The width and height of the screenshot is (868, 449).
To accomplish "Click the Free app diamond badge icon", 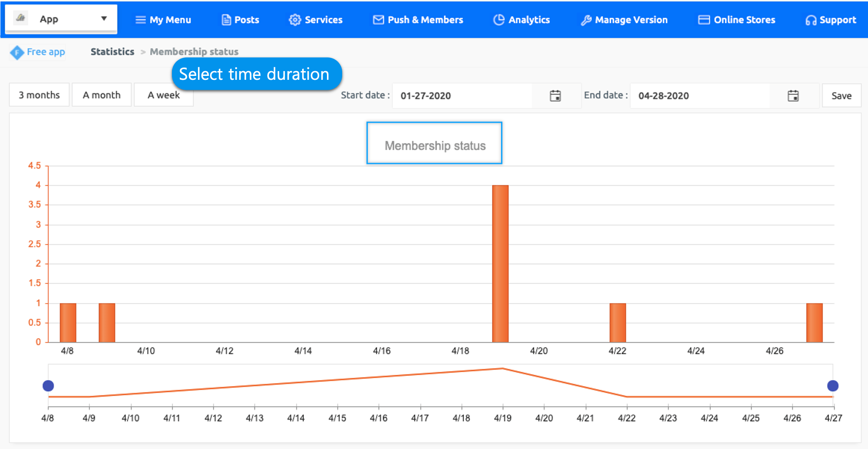I will click(17, 52).
